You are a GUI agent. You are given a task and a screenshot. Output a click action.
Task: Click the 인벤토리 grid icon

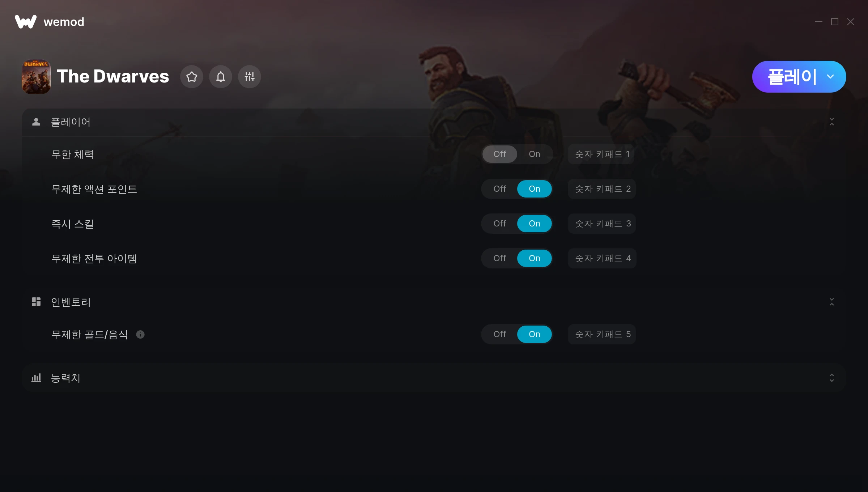36,302
